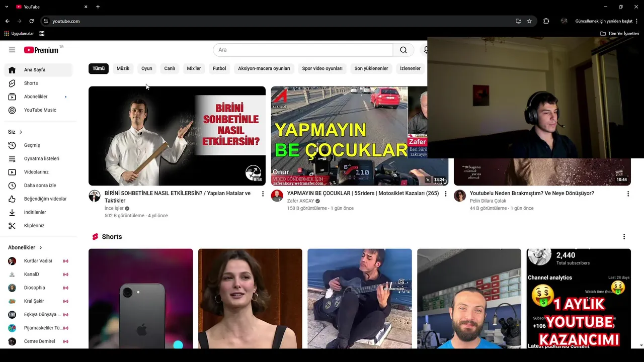The height and width of the screenshot is (362, 644).
Task: Click Güncellemek için yeniden başlat button
Action: click(604, 21)
